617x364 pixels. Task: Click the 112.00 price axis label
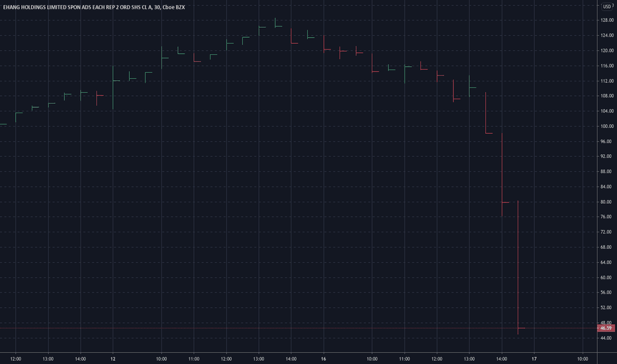click(607, 81)
